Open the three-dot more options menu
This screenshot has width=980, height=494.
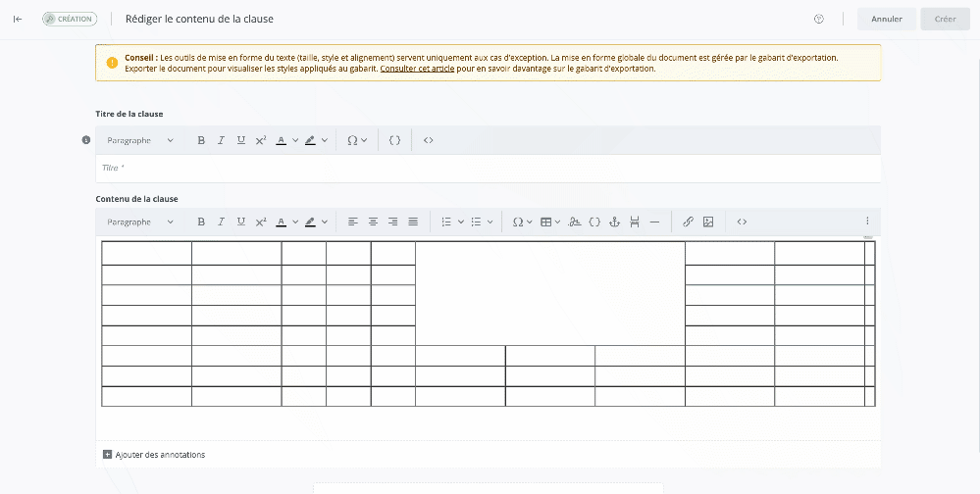867,222
